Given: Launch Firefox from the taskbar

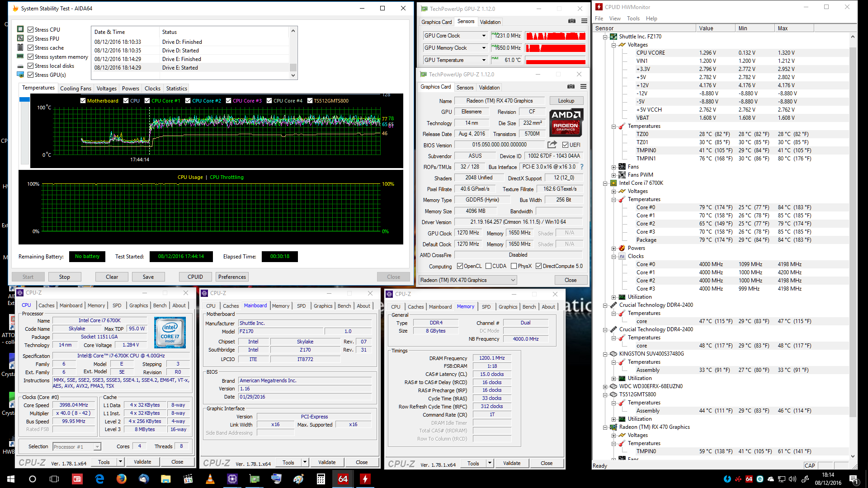Looking at the screenshot, I should click(x=122, y=479).
